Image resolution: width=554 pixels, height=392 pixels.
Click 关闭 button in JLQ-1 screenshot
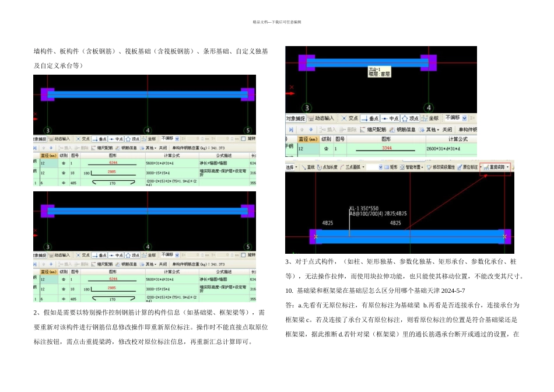click(x=447, y=129)
